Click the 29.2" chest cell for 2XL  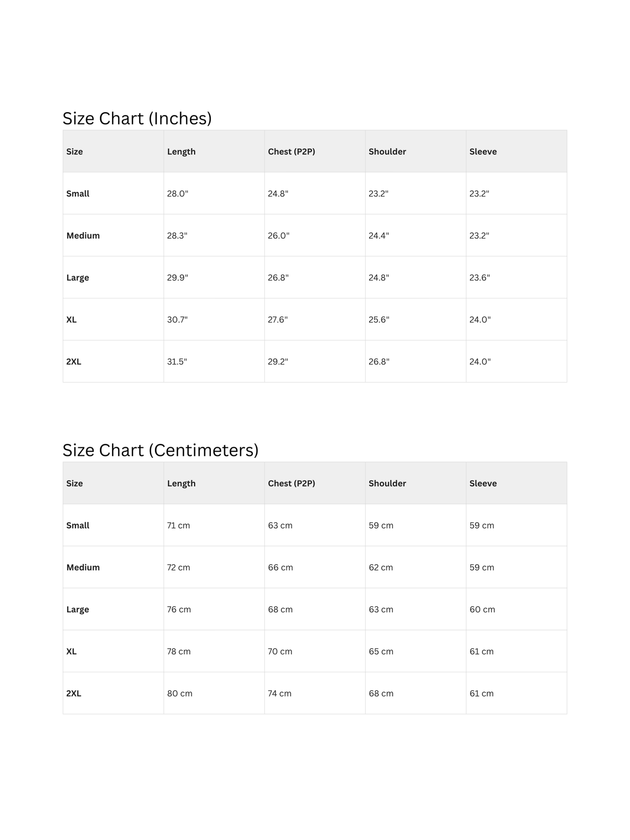coord(278,362)
